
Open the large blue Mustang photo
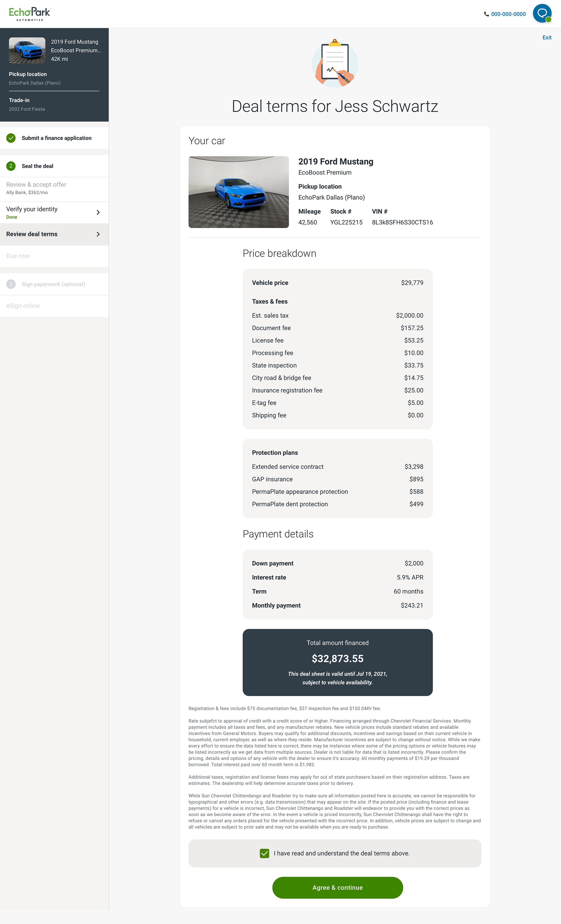pos(239,192)
